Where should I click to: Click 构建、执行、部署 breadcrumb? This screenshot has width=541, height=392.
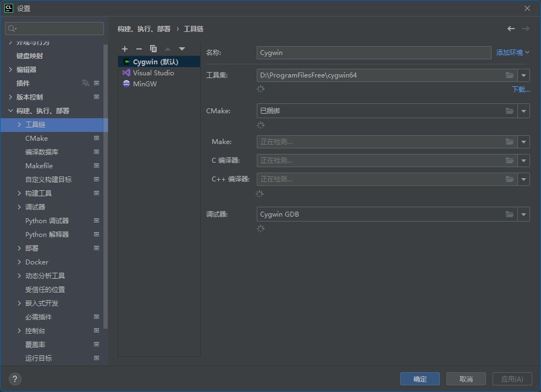click(144, 29)
